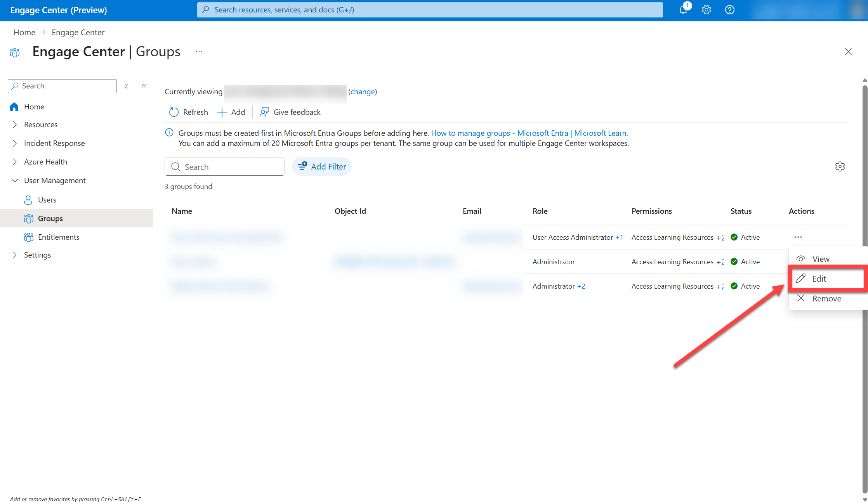Screen dimensions: 868x502
Task: Click the '3 groups found' text
Action: [188, 187]
